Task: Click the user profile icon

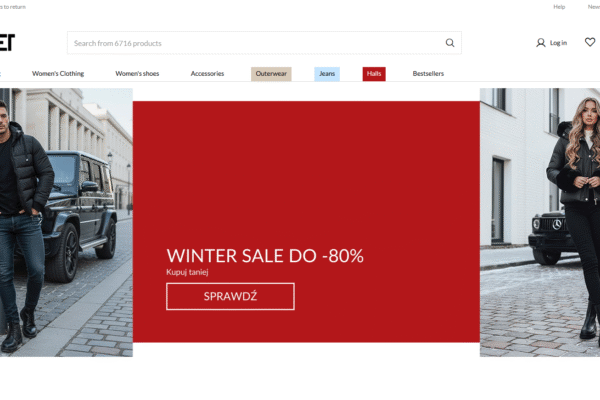Action: click(541, 43)
